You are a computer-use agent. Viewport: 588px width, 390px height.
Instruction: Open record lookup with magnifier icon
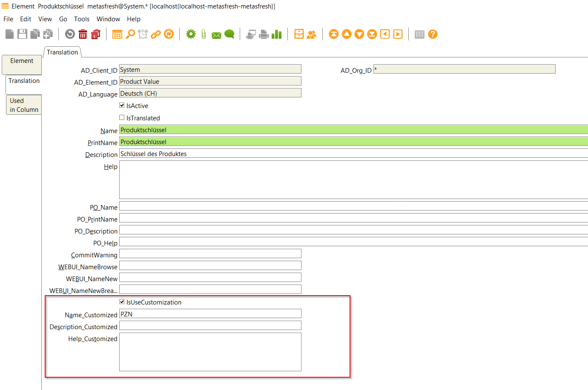(130, 34)
